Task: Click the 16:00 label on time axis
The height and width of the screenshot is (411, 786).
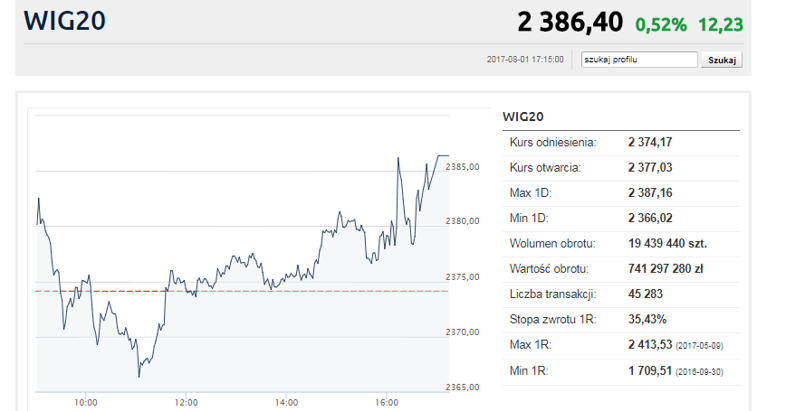Action: (387, 402)
